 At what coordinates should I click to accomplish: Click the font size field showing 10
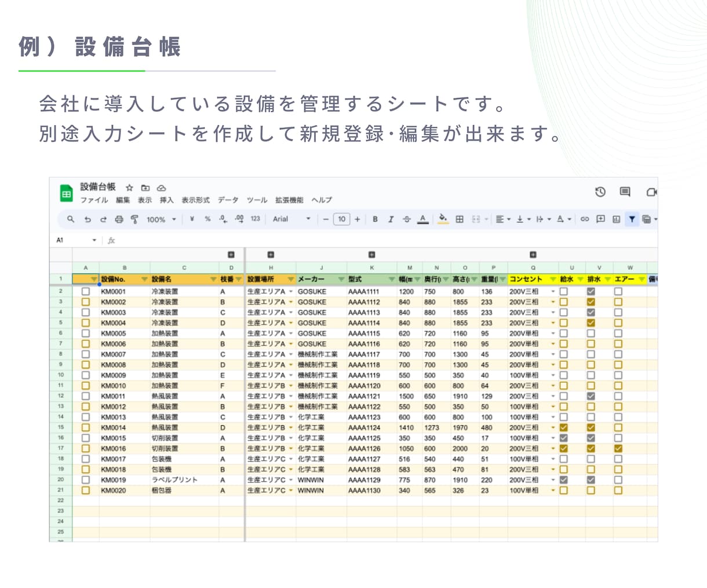click(341, 219)
